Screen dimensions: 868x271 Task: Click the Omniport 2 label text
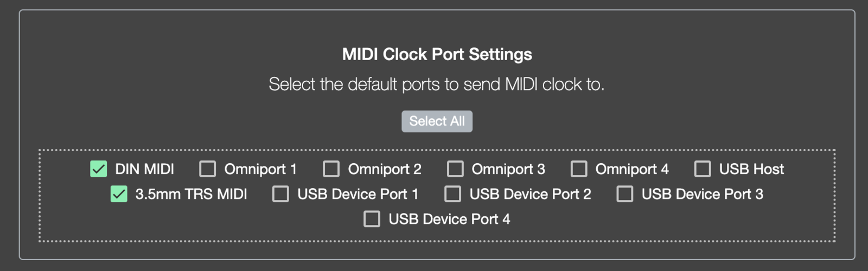coord(385,169)
